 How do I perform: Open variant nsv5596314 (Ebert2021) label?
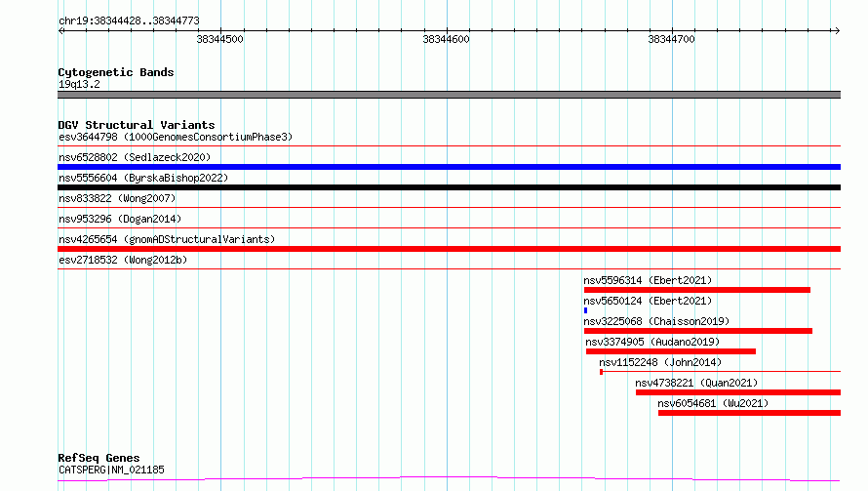click(x=648, y=280)
